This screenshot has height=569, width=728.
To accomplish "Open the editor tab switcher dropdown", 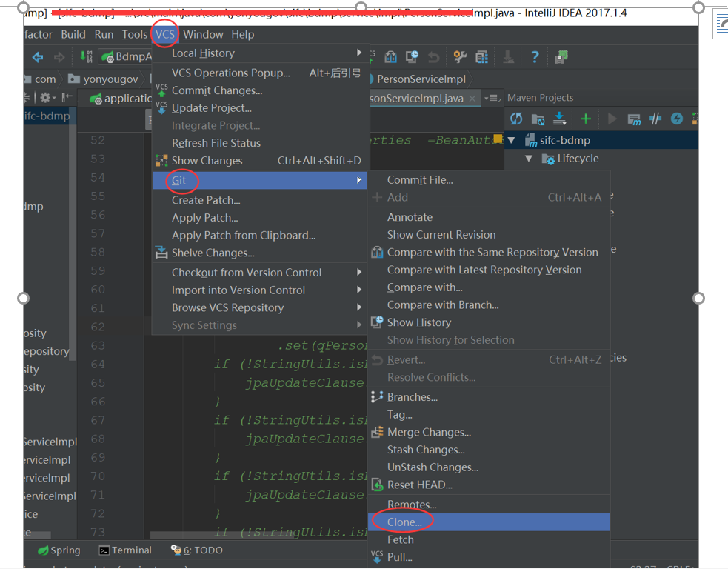I will [494, 97].
